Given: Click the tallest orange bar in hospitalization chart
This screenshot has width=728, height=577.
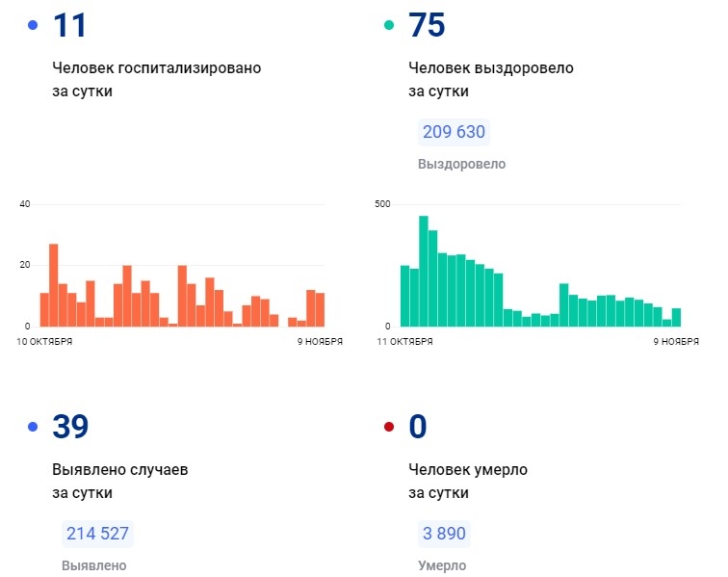Looking at the screenshot, I should [x=54, y=285].
